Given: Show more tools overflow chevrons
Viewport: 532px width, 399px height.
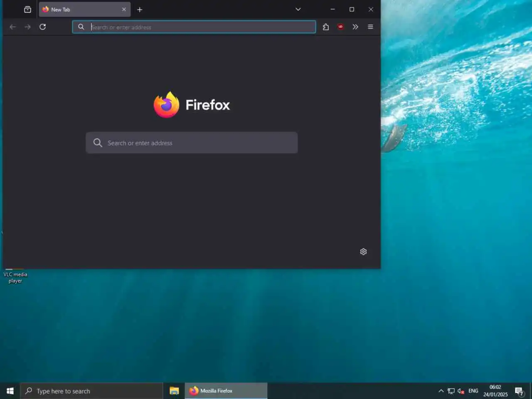Looking at the screenshot, I should pos(355,27).
